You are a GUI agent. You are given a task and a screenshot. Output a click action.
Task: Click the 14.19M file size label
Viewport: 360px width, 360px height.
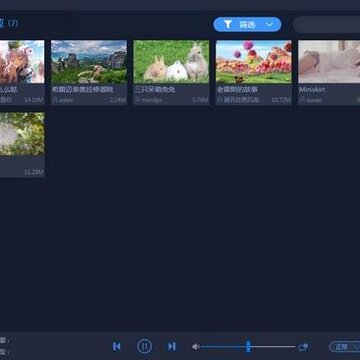click(34, 100)
